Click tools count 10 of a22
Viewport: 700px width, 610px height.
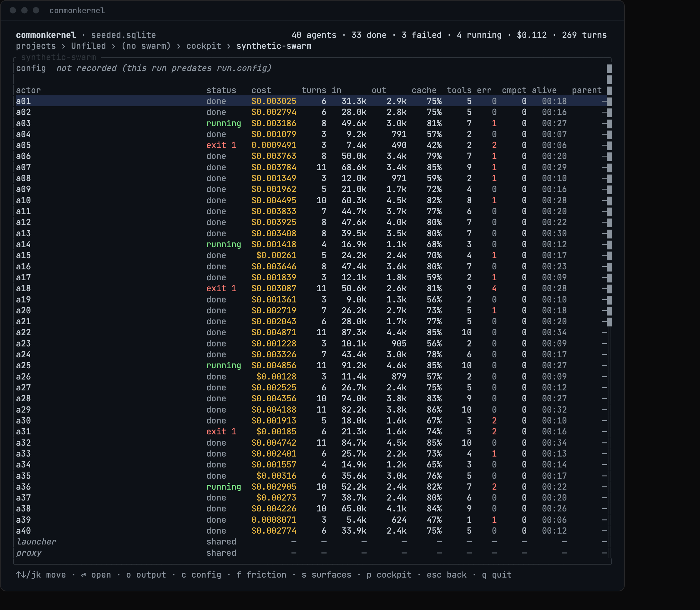[467, 332]
